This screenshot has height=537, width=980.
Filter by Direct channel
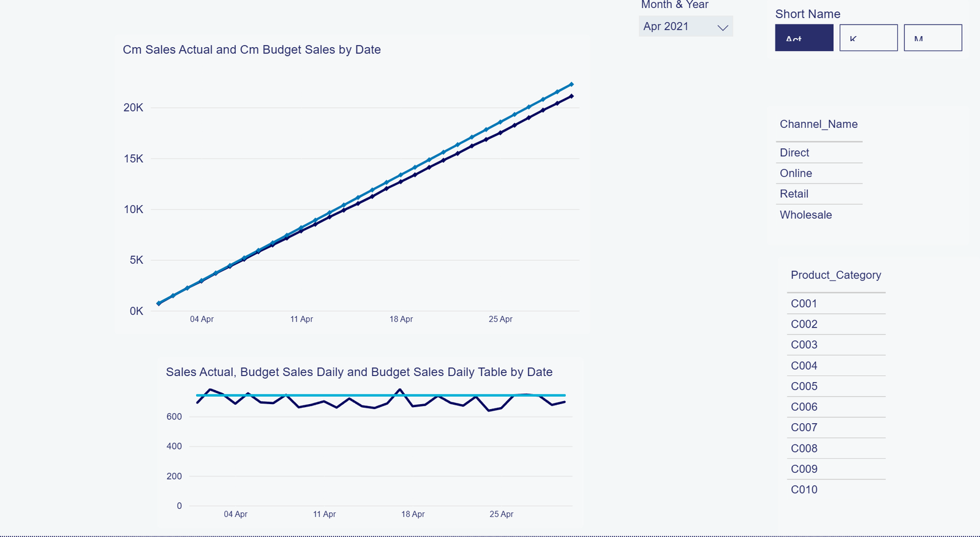(819, 152)
